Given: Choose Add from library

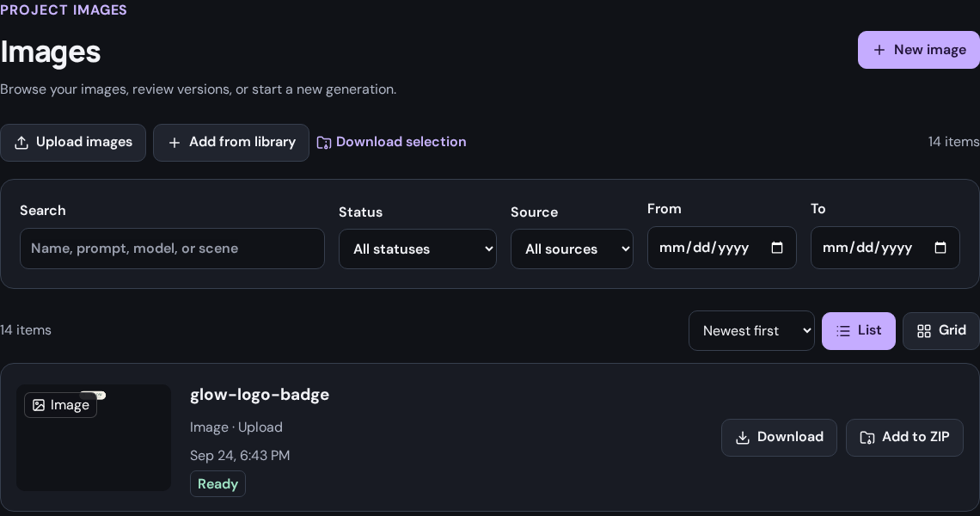Looking at the screenshot, I should click(x=231, y=143).
